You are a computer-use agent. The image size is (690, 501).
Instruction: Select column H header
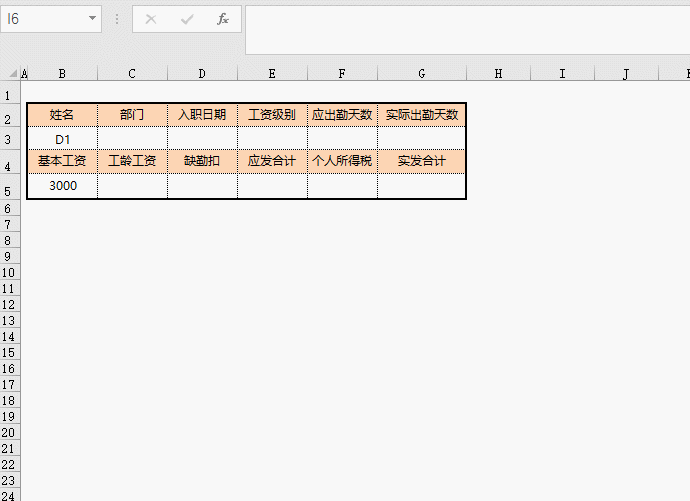tap(498, 73)
